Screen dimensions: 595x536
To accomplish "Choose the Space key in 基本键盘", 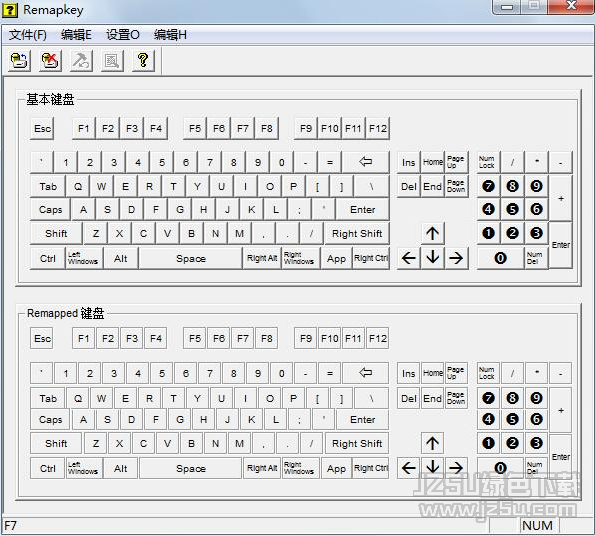I will point(190,258).
